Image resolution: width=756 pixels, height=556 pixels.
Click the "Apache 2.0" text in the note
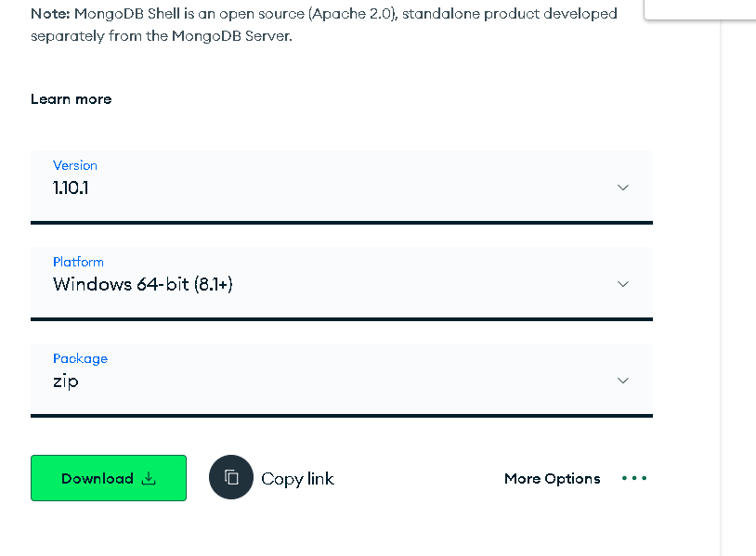[352, 14]
